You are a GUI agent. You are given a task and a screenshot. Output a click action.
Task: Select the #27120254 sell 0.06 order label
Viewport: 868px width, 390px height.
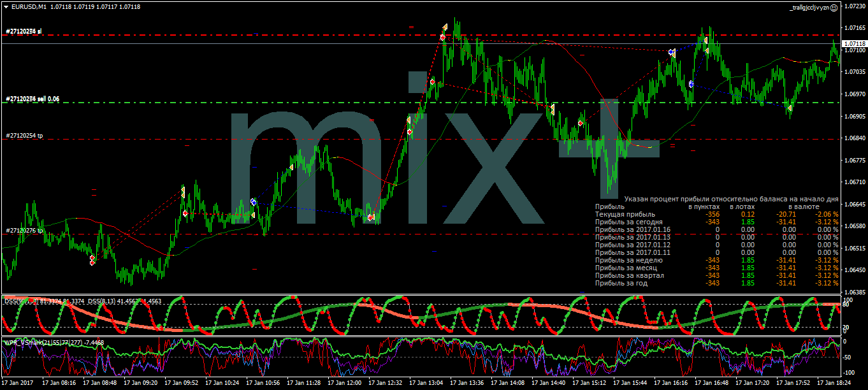coord(33,99)
